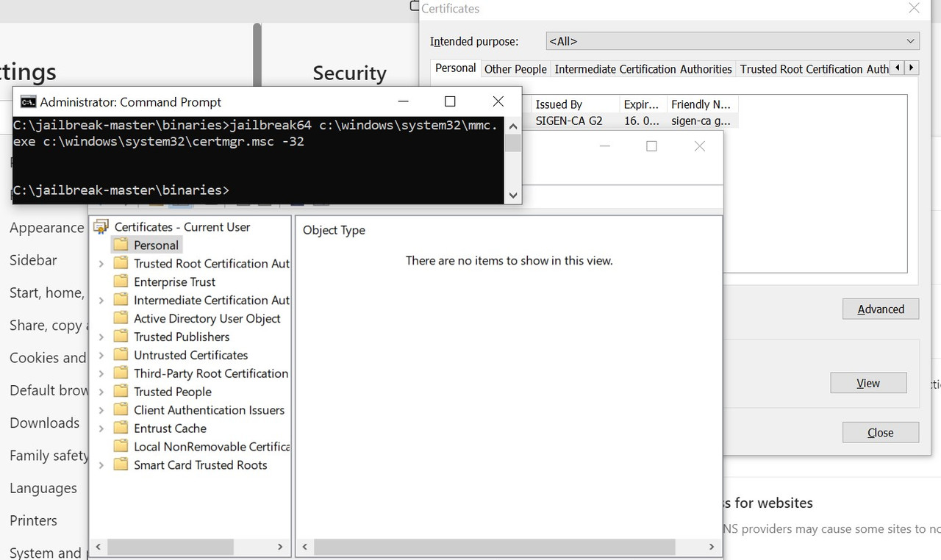Select the Untrusted Certificates folder
This screenshot has height=560, width=941.
191,356
